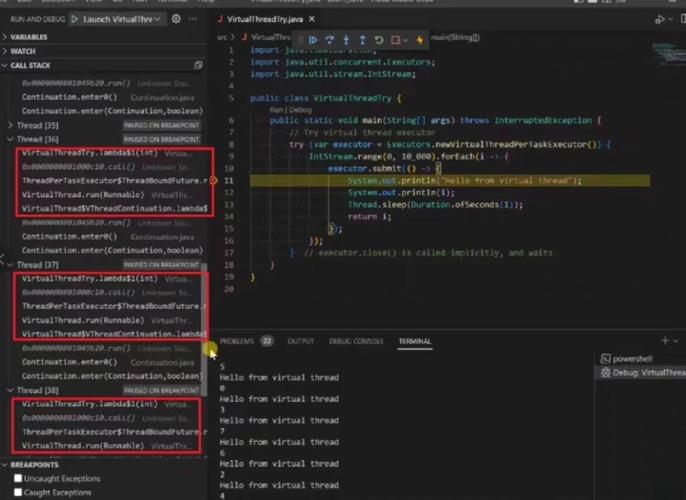Select the TERMINAL panel tab
686x500 pixels.
[415, 341]
